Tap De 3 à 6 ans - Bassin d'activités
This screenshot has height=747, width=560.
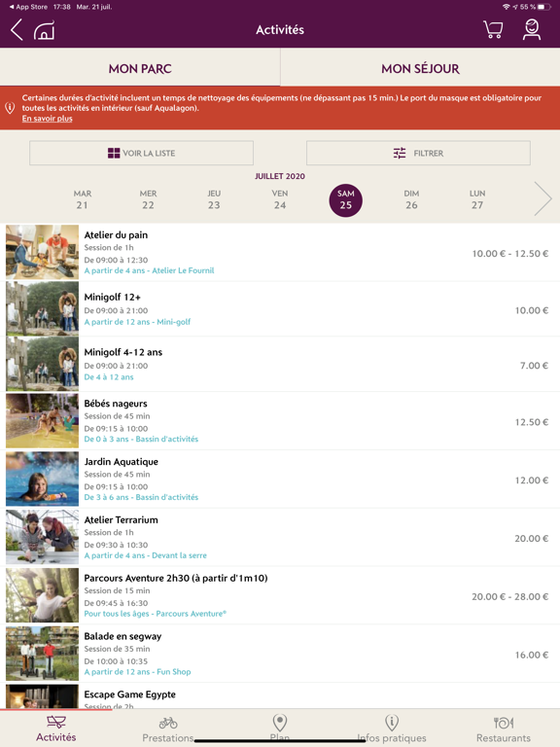[x=141, y=497]
